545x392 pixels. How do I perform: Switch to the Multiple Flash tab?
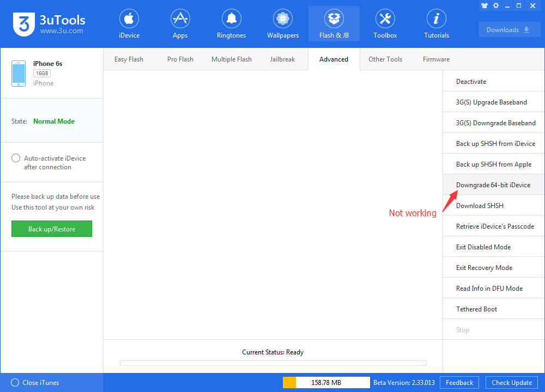(x=232, y=59)
